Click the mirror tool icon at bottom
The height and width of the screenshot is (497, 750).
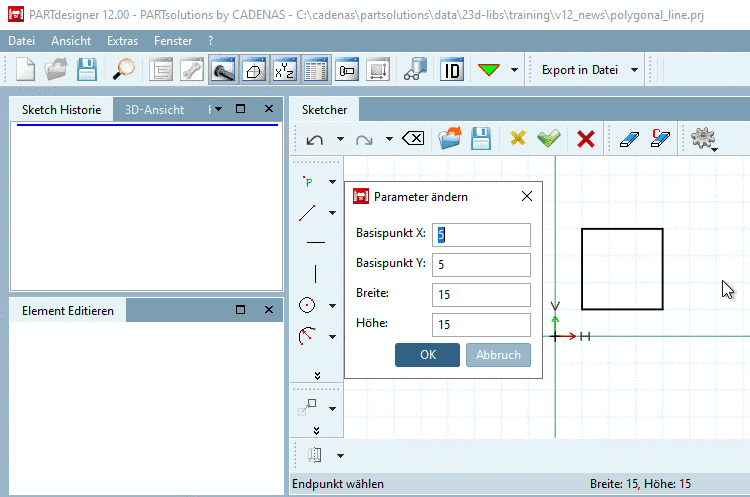tap(315, 454)
